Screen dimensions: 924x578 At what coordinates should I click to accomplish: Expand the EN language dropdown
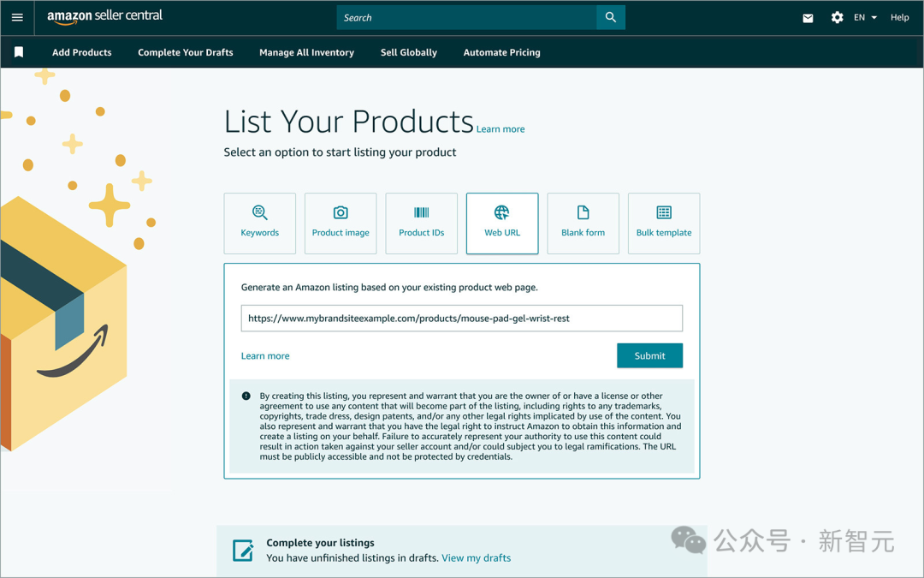pyautogui.click(x=865, y=18)
